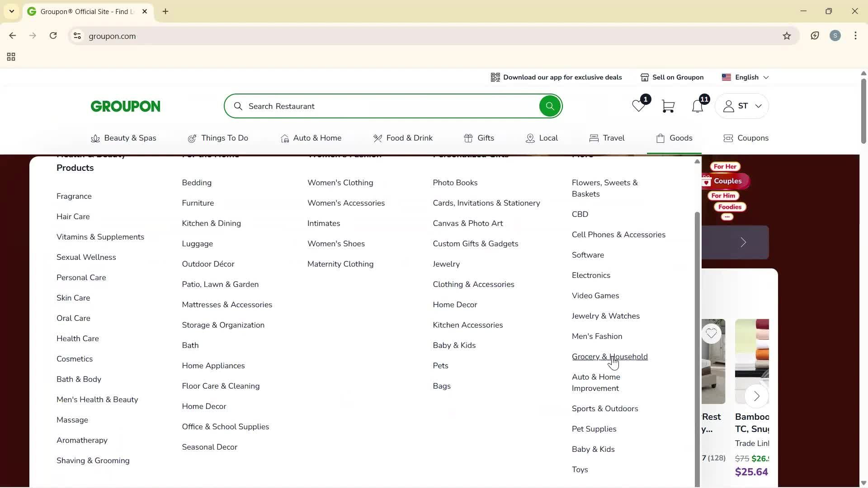The image size is (868, 488).
Task: Switch to the Goods tab
Action: 674,138
